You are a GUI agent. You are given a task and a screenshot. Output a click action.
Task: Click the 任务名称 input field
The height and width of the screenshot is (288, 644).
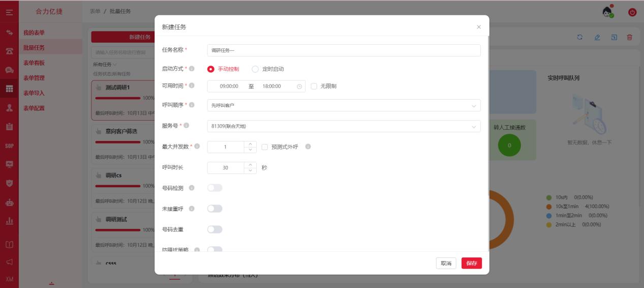pos(344,50)
